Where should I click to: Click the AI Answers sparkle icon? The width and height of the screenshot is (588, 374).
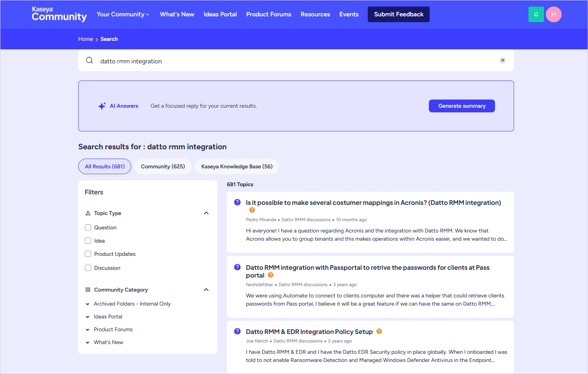coord(102,106)
